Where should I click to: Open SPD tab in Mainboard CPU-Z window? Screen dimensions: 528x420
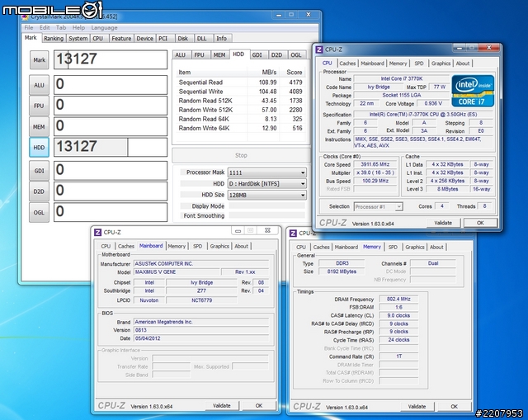(x=198, y=246)
